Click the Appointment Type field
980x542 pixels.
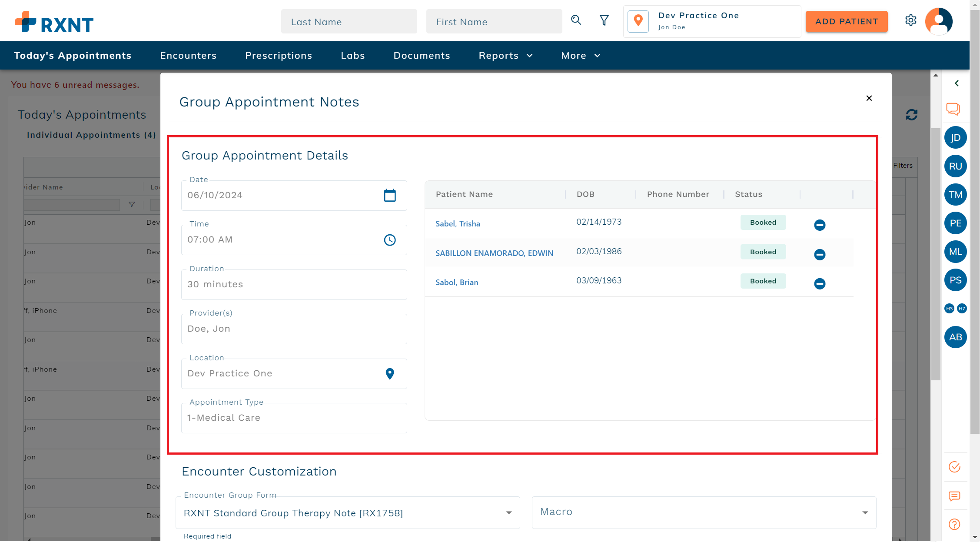tap(294, 418)
